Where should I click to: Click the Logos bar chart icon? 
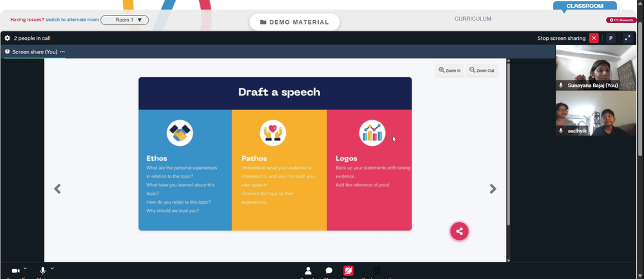372,133
